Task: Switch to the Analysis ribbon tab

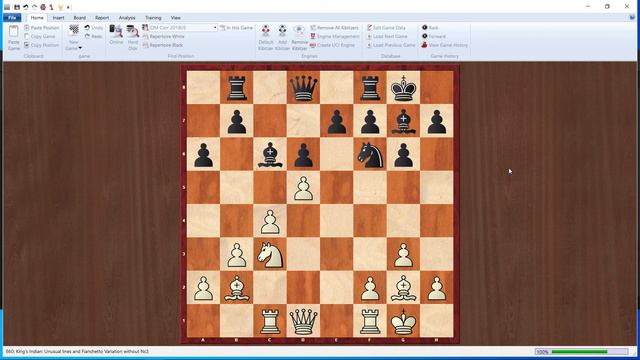Action: click(127, 18)
